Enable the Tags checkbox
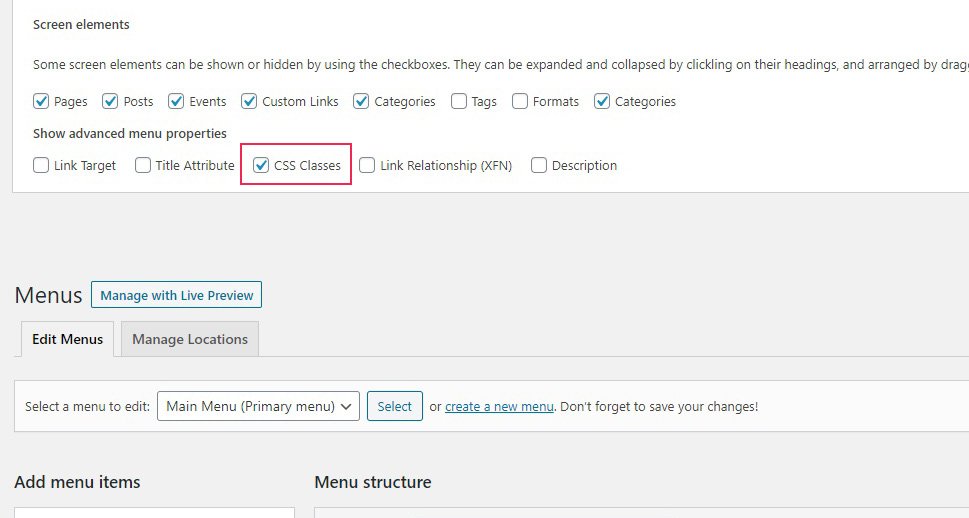 coord(459,101)
